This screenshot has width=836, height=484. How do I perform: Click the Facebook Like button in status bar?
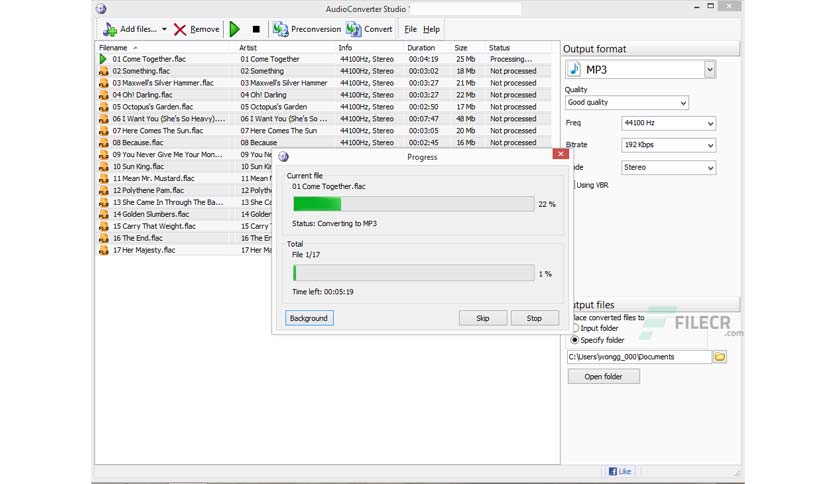click(x=620, y=471)
